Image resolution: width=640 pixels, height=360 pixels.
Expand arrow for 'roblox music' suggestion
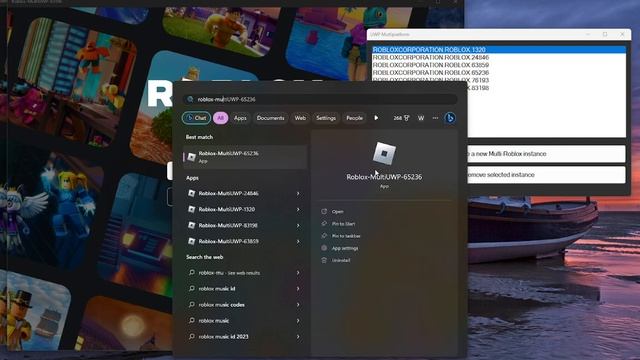298,321
